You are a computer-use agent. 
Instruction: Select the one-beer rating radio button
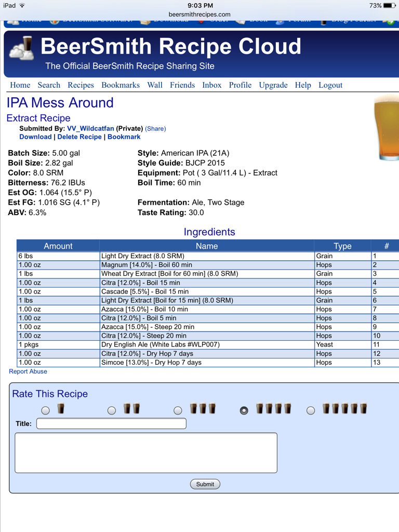[x=46, y=410]
